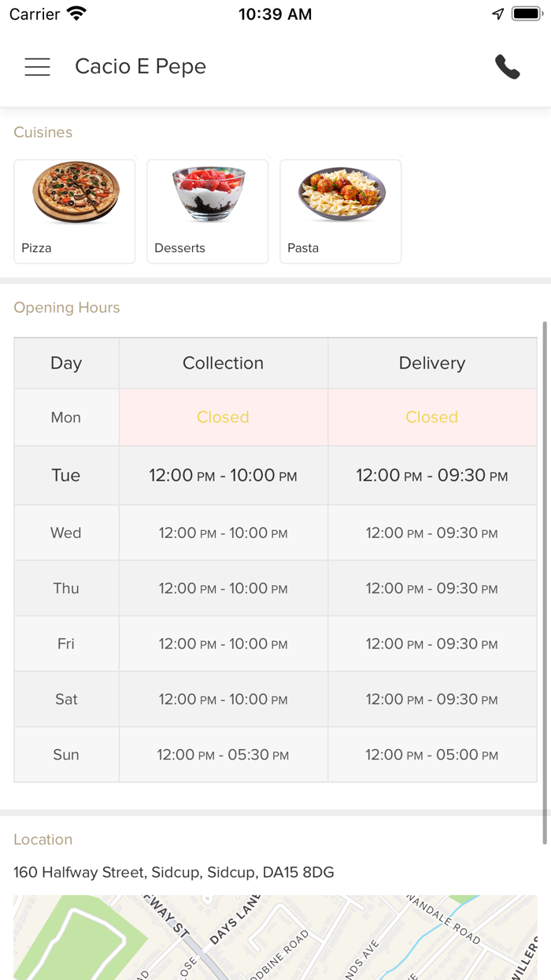Tap the battery status icon
Screen dimensions: 551x980
click(526, 14)
